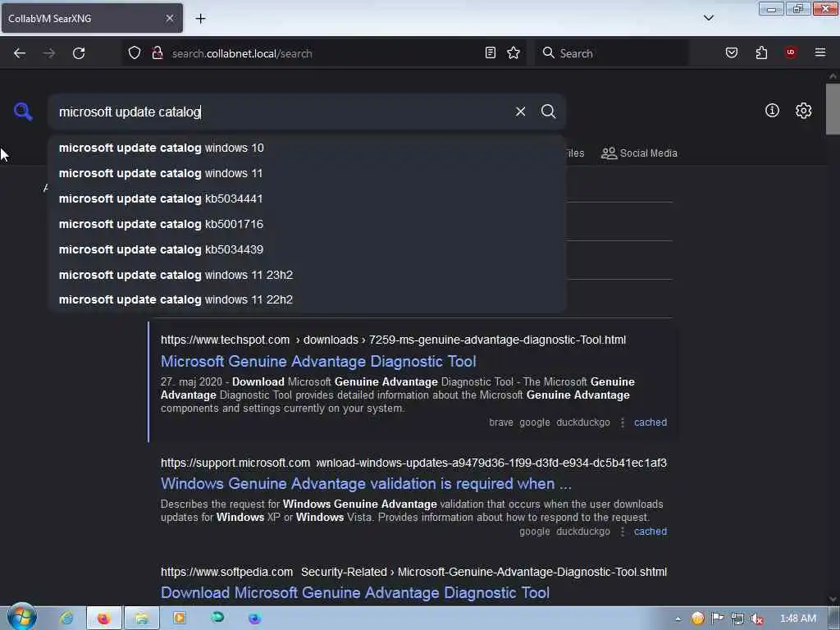Click the support.microsoft.com result URL

point(413,463)
